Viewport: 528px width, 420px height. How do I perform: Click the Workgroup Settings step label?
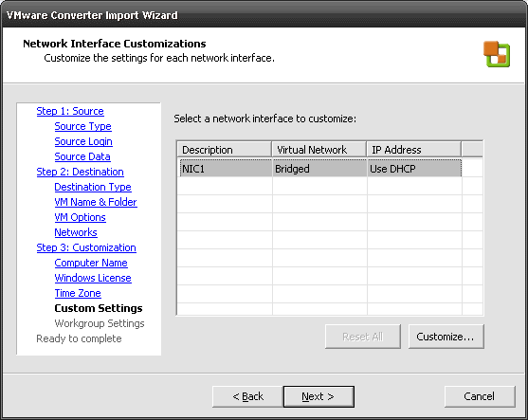pos(100,323)
